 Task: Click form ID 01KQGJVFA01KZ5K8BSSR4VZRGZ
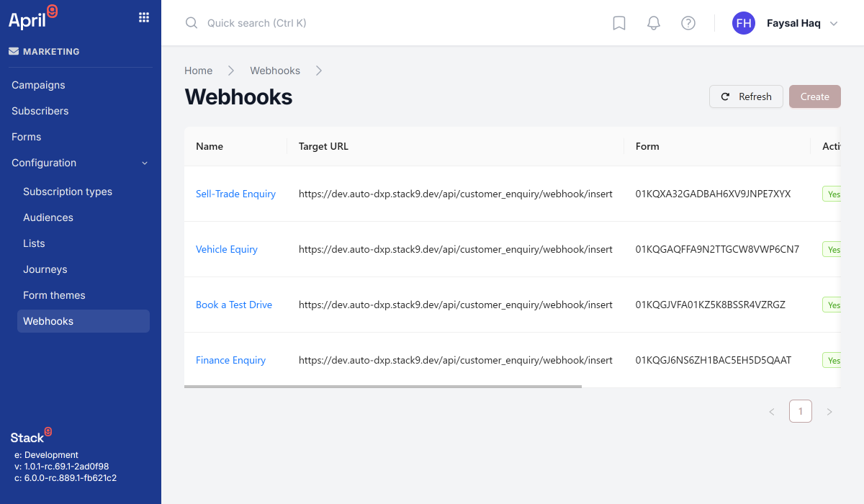pos(711,305)
